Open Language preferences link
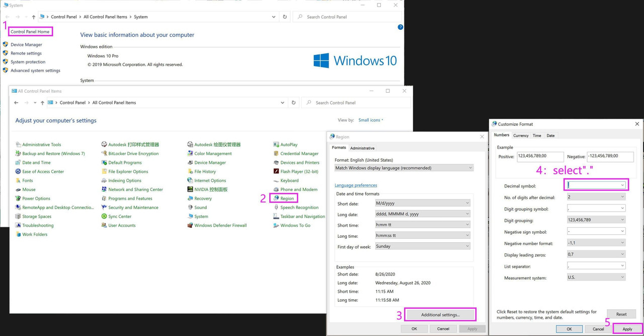The image size is (644, 336). click(x=356, y=185)
